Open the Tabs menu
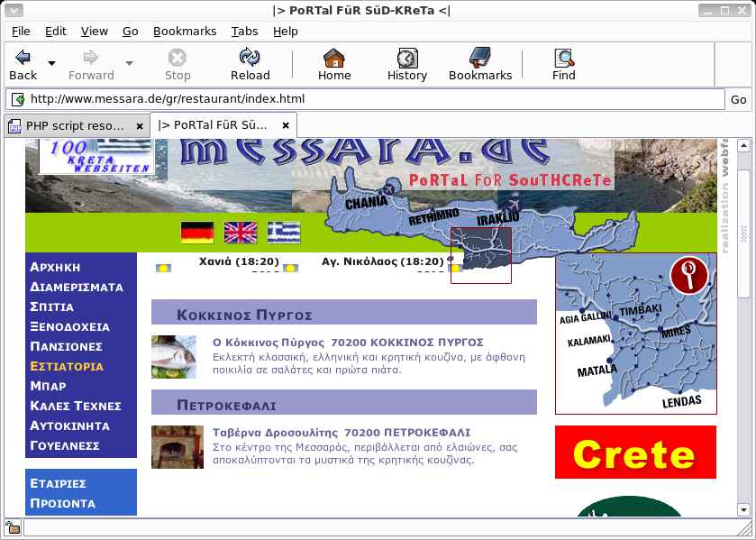This screenshot has height=540, width=756. pyautogui.click(x=244, y=31)
